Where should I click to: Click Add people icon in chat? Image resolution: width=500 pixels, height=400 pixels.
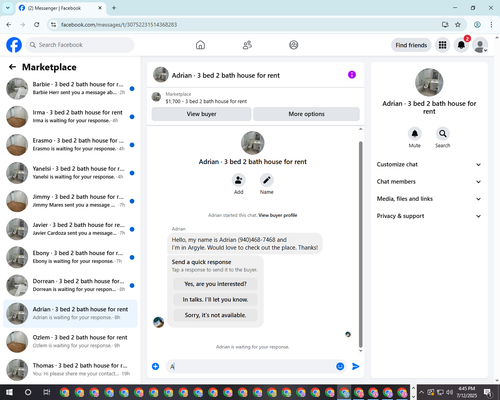pos(239,180)
